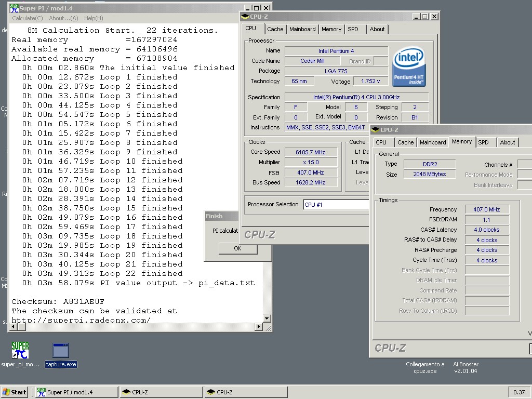The image size is (532, 399).
Task: Maximize the back CPU-Z window
Action: point(425,16)
